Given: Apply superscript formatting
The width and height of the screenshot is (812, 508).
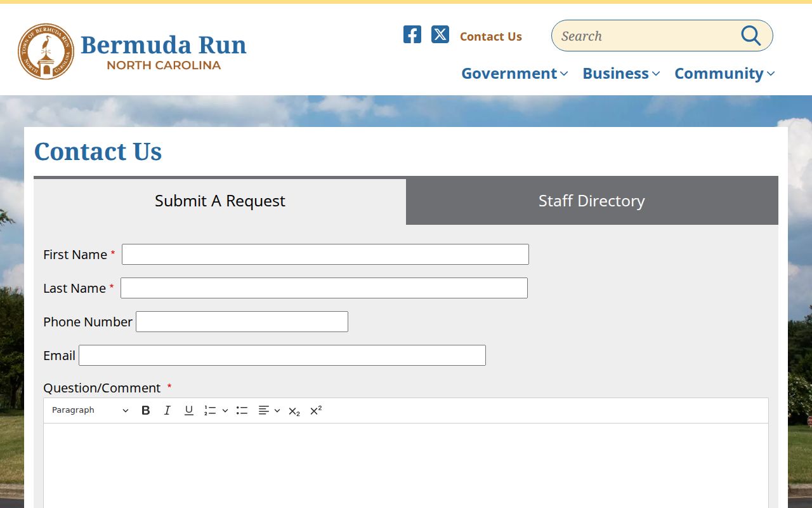Looking at the screenshot, I should [x=316, y=410].
